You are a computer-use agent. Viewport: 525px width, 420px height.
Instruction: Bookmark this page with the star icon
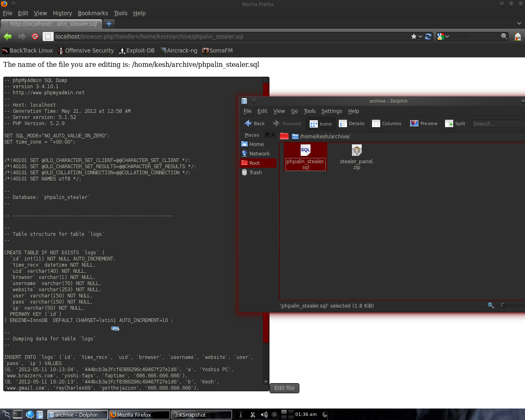414,37
